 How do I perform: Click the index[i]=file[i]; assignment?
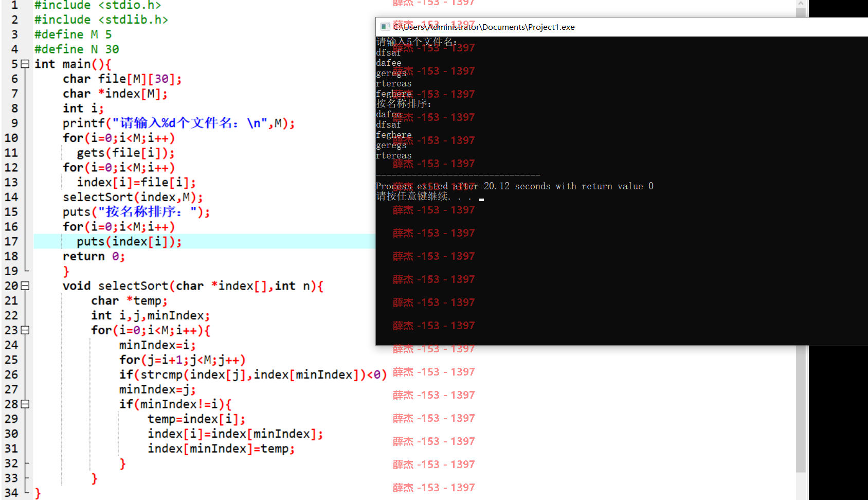136,183
